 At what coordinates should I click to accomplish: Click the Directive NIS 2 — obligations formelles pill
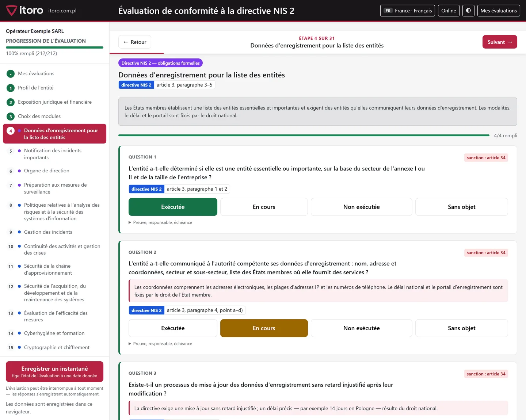[x=160, y=63]
